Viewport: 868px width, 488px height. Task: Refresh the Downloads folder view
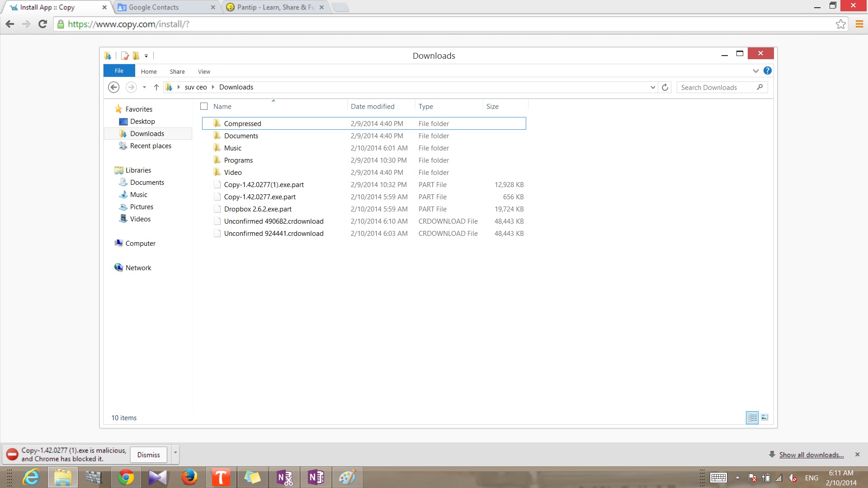[665, 87]
